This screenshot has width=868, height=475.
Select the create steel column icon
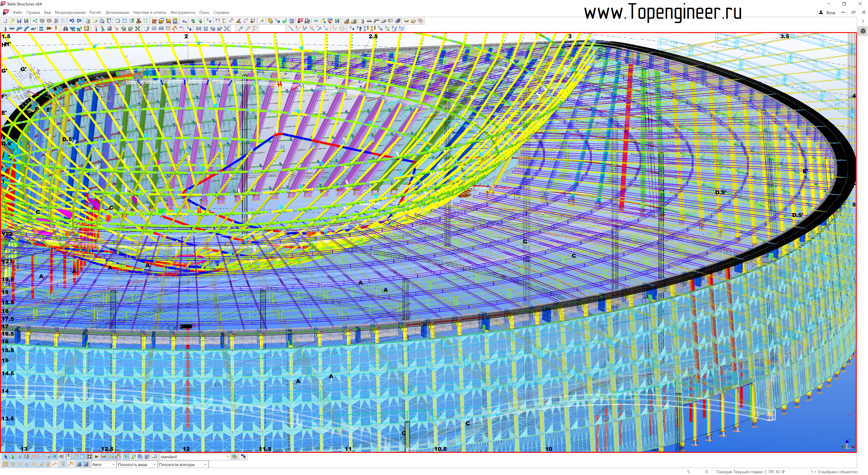(x=5, y=29)
